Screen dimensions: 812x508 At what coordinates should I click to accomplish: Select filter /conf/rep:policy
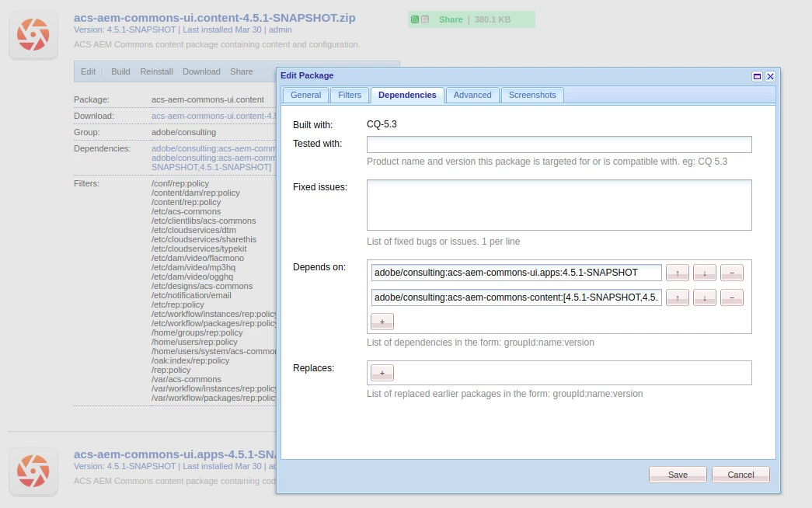pyautogui.click(x=180, y=183)
